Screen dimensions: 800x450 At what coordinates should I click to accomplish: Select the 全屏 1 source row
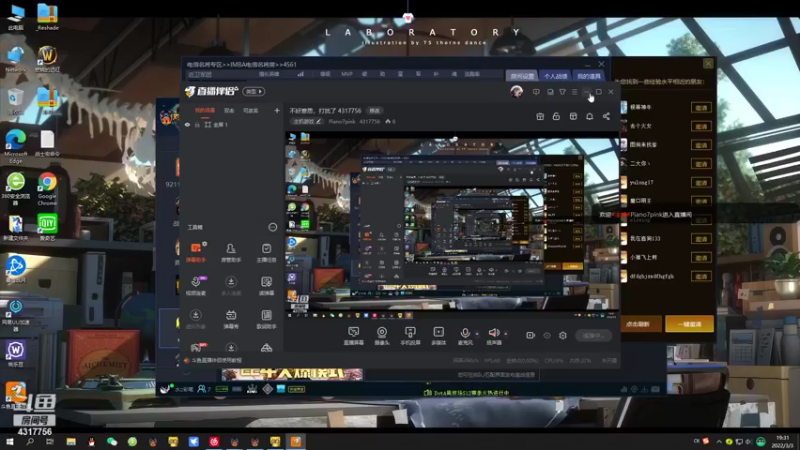[232, 124]
